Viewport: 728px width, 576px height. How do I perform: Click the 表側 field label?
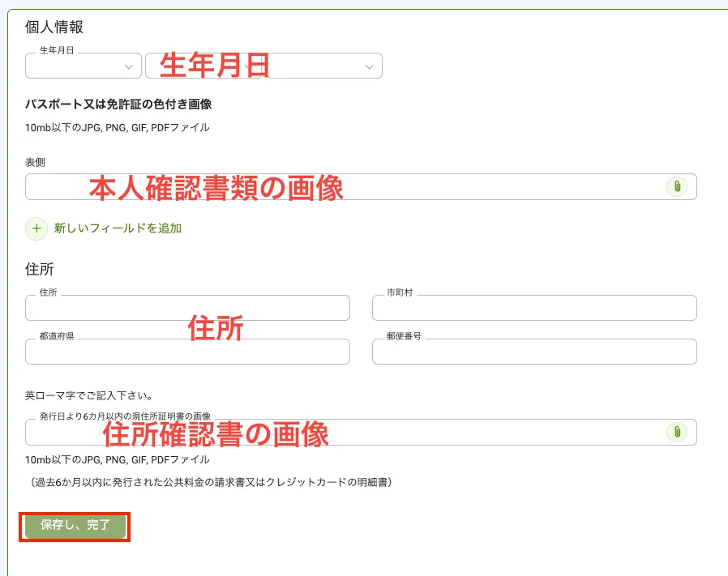(x=33, y=161)
